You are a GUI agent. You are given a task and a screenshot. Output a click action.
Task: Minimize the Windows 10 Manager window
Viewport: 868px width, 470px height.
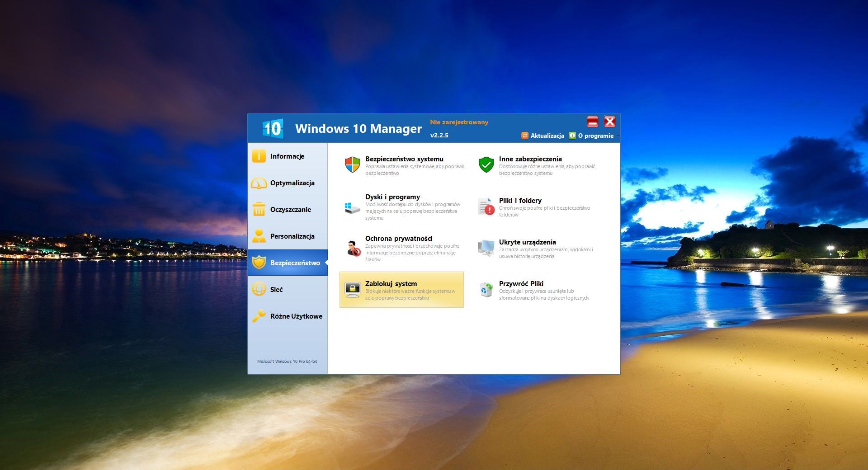pos(592,122)
